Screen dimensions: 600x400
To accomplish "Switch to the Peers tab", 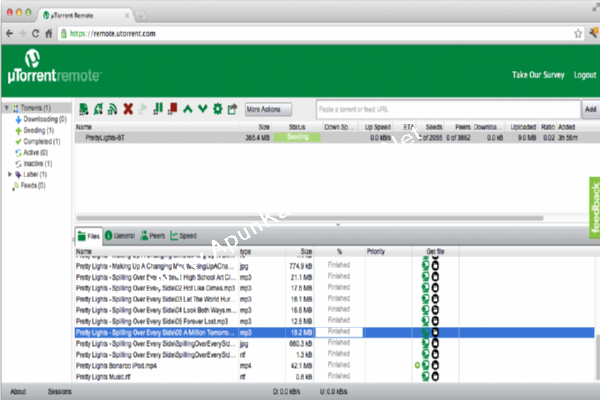I will point(152,236).
